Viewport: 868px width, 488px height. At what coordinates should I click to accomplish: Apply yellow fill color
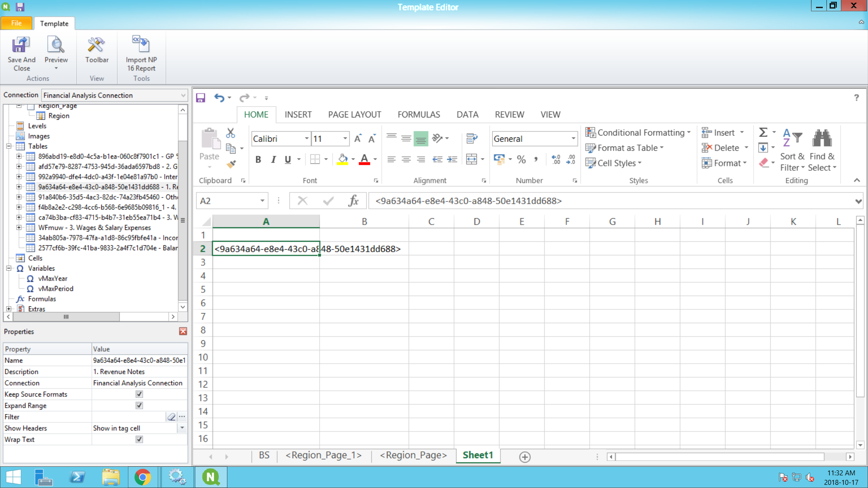click(343, 160)
